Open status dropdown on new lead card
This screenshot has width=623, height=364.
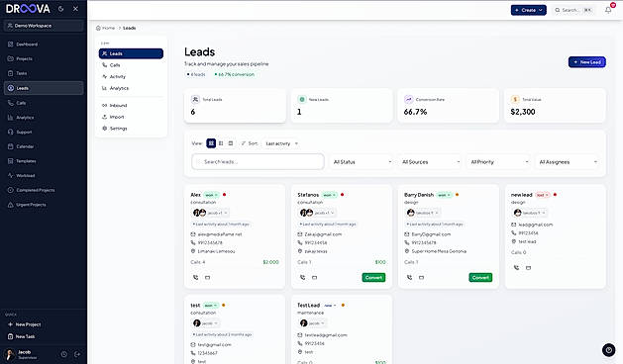543,195
